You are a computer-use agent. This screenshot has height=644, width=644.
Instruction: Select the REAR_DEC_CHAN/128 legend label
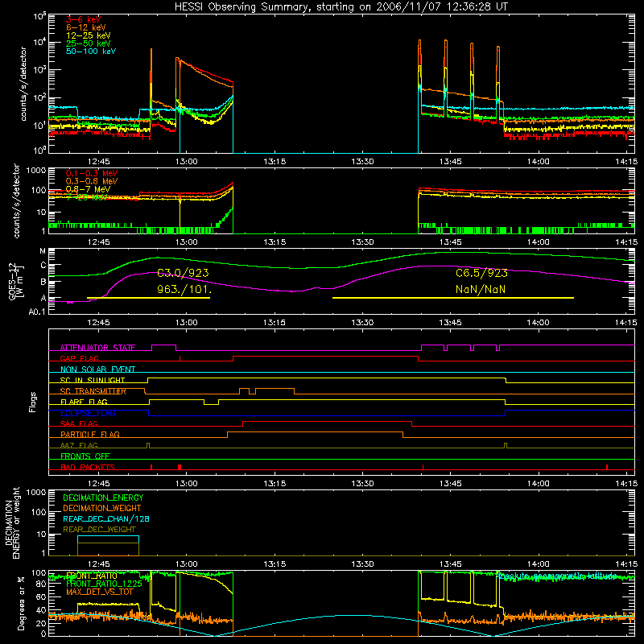pos(106,519)
